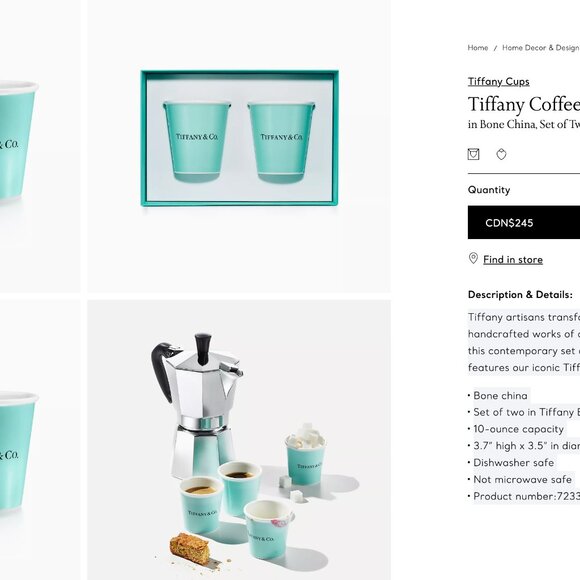Click the location pin icon beside Find in store
The height and width of the screenshot is (580, 580).
(x=473, y=259)
